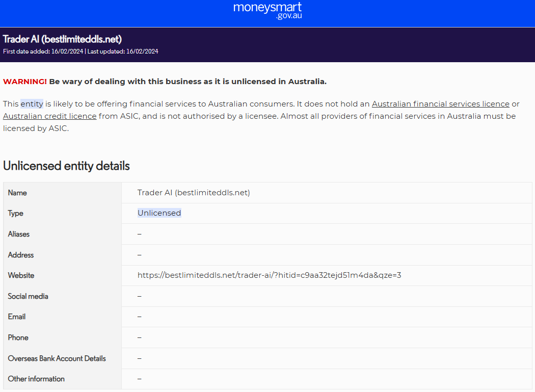Click the Name row label
This screenshot has width=535, height=392.
17,193
